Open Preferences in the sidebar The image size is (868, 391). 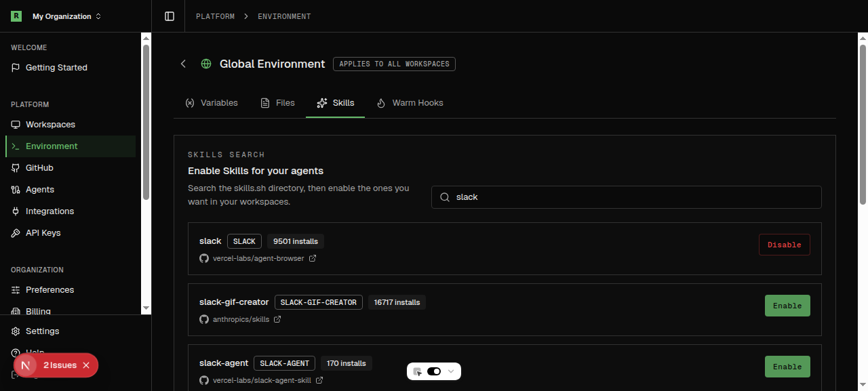tap(71, 290)
